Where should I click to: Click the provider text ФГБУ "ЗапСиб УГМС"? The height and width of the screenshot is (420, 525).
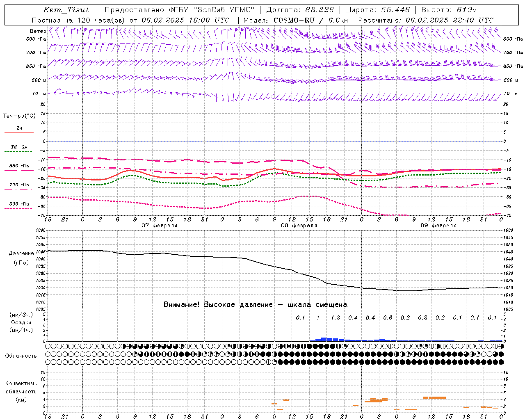coord(211,10)
